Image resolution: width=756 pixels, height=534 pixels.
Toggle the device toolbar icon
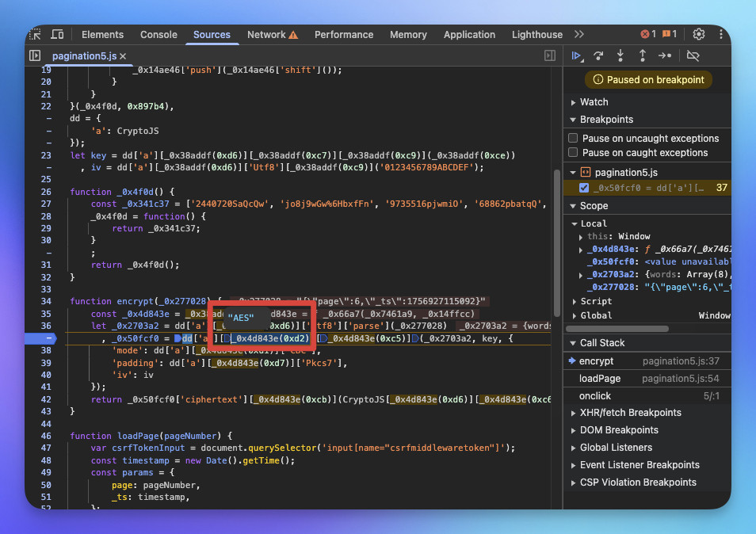pos(57,35)
